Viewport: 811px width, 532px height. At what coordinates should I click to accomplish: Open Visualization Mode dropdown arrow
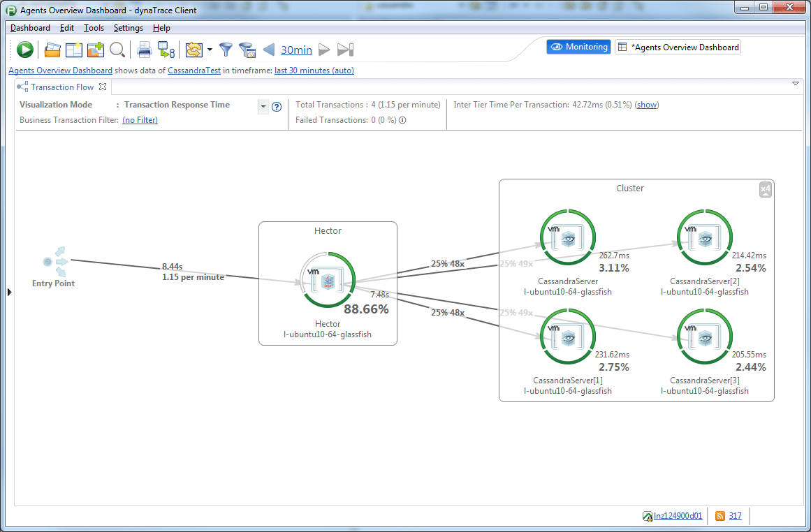(x=263, y=107)
